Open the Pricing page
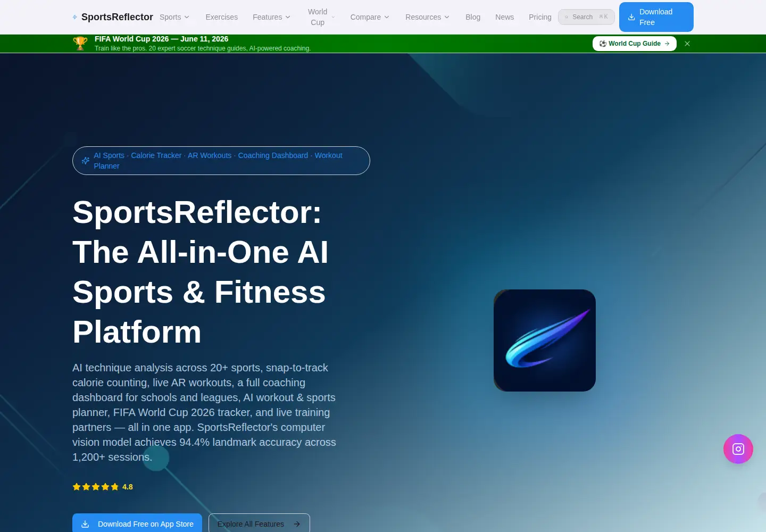 540,17
